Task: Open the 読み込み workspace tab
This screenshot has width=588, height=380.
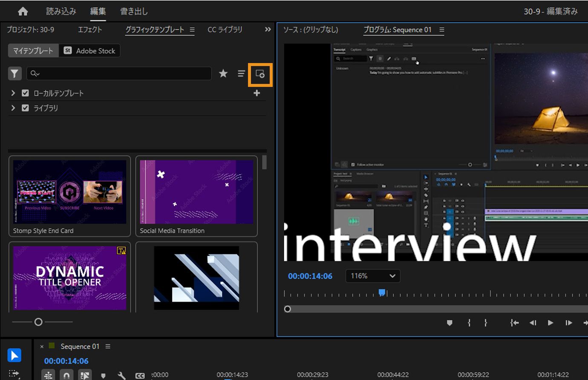Action: point(61,12)
